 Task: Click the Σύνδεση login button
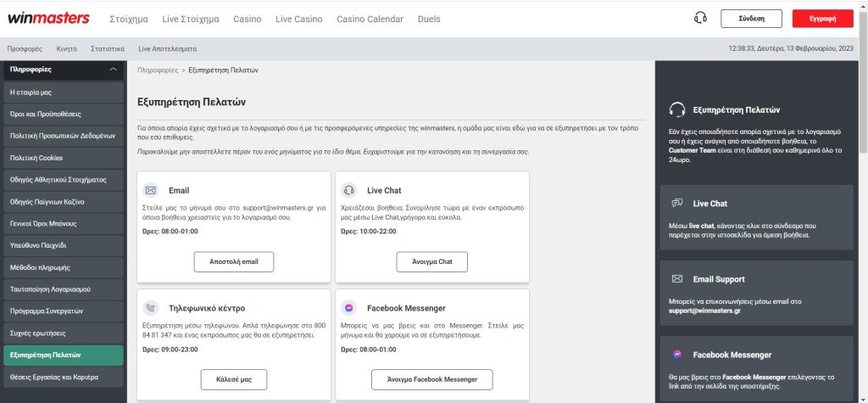(751, 19)
